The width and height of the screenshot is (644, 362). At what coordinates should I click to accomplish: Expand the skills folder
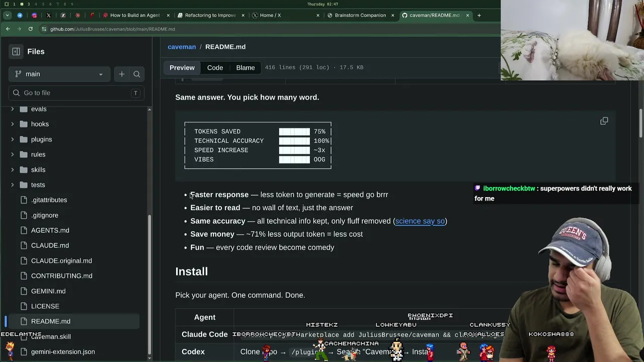coord(13,169)
